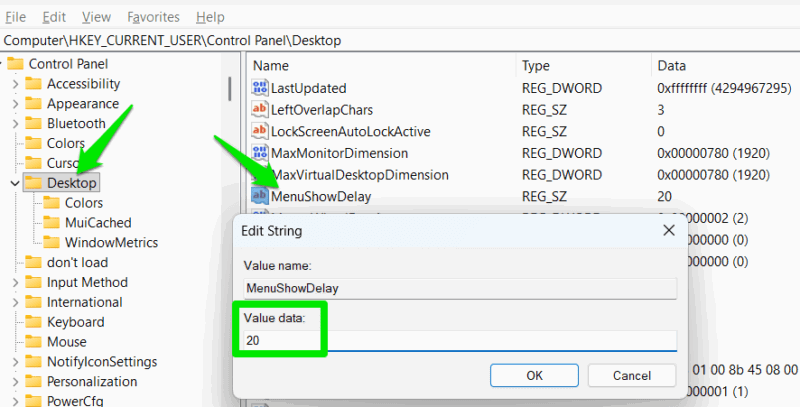Click the WindowMetrics folder icon
Screen dimensions: 800x407
[x=51, y=242]
